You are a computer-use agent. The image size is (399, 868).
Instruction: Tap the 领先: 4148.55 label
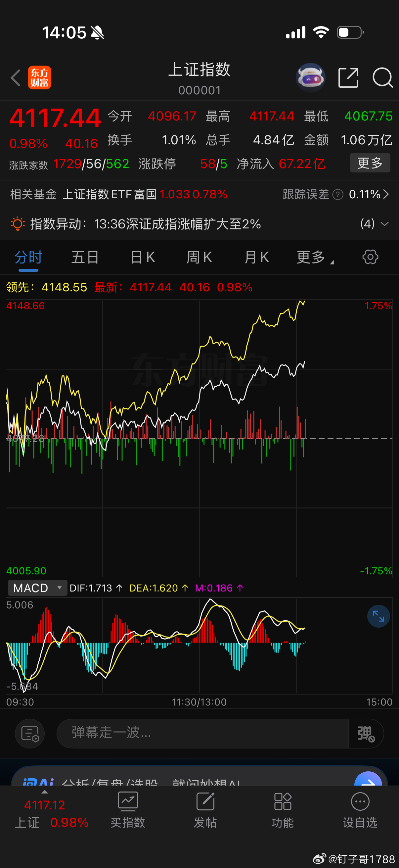click(x=46, y=287)
